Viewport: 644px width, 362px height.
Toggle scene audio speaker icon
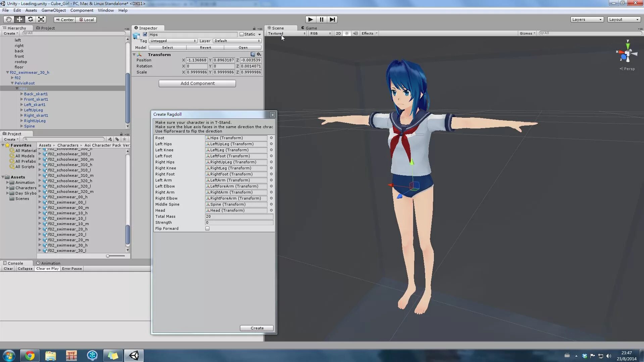point(355,33)
